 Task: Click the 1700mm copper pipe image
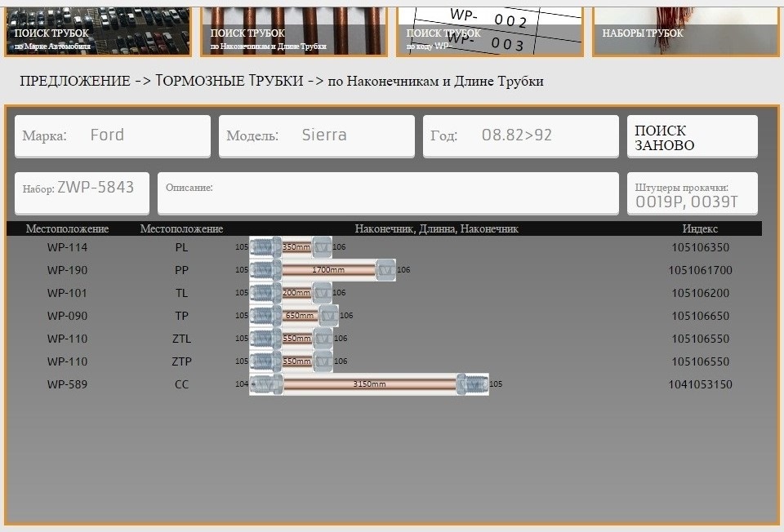point(328,270)
